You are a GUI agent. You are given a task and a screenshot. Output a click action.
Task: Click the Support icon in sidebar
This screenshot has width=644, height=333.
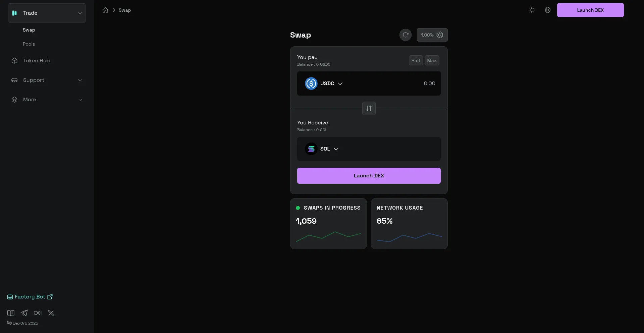tap(14, 80)
